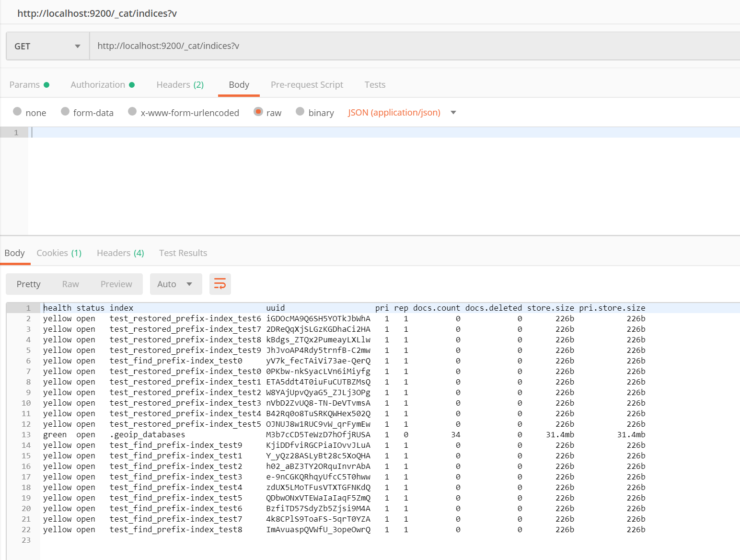Image resolution: width=740 pixels, height=560 pixels.
Task: Click the test_find_prefix-index_test9 index name
Action: tap(176, 445)
